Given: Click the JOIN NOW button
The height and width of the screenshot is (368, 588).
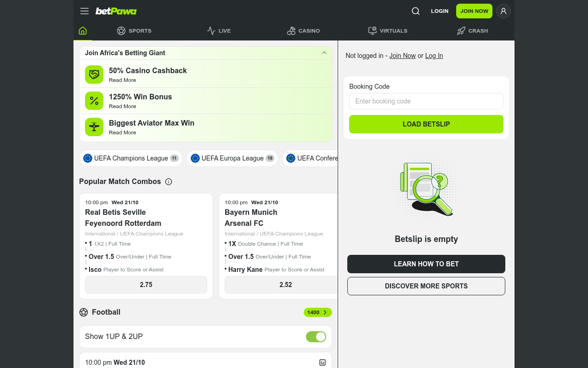Looking at the screenshot, I should coord(474,11).
